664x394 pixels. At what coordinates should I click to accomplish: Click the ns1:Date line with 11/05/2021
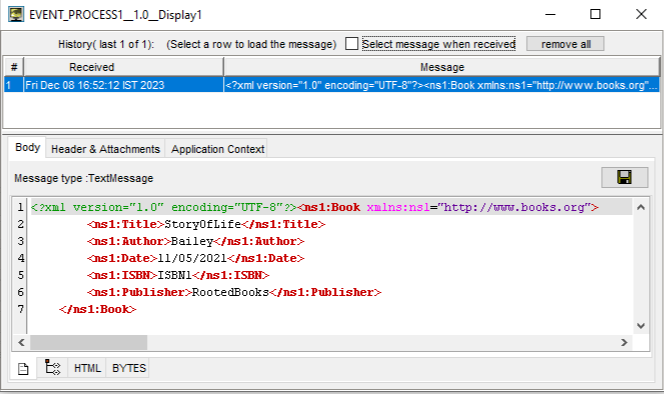[196, 258]
